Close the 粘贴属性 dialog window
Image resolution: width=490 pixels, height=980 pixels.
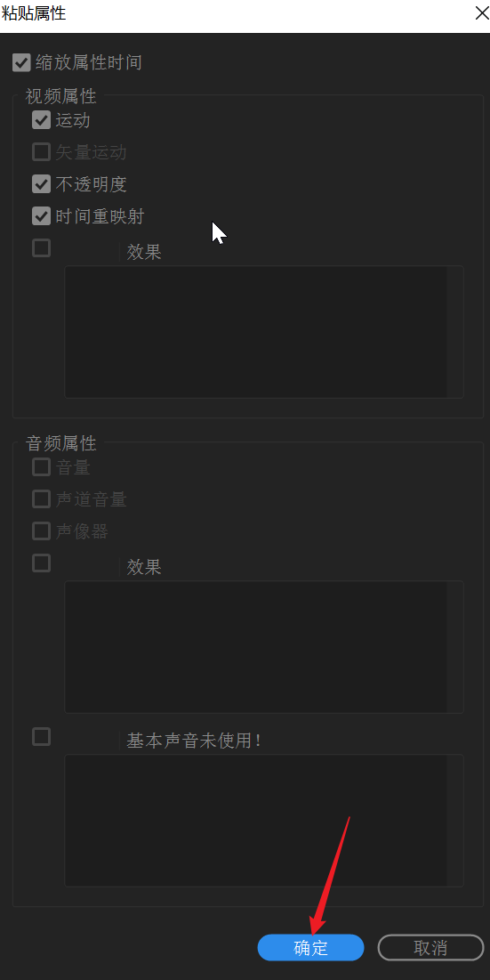coord(481,13)
